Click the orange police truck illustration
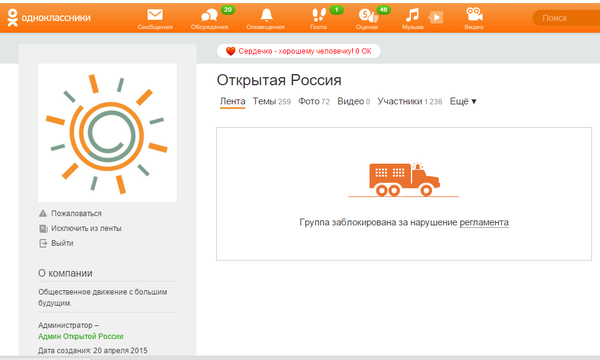Image resolution: width=600 pixels, height=360 pixels. pyautogui.click(x=404, y=180)
